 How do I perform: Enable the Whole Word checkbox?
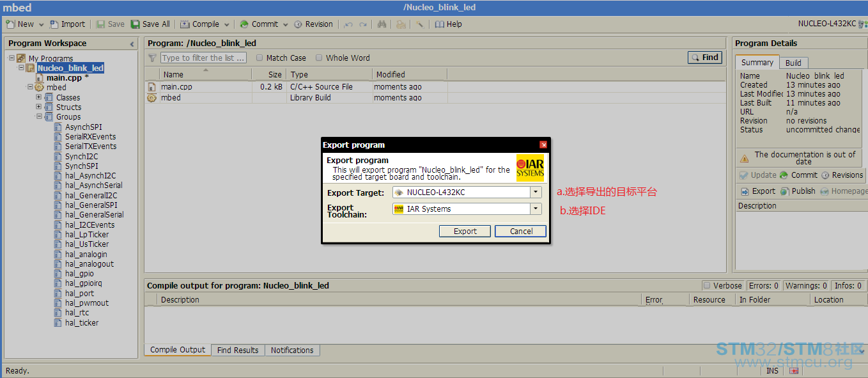point(319,58)
